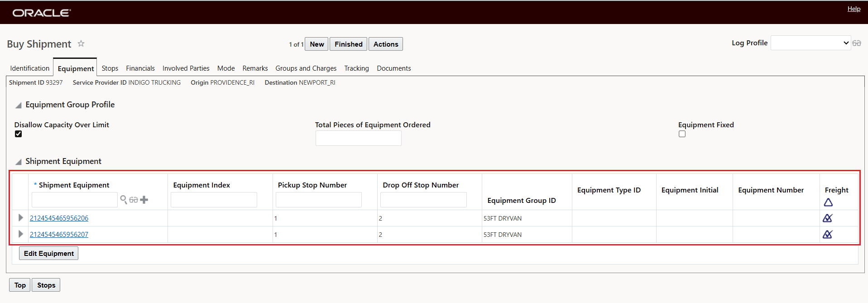Click the plus icon to add Shipment Equipment

(x=144, y=200)
